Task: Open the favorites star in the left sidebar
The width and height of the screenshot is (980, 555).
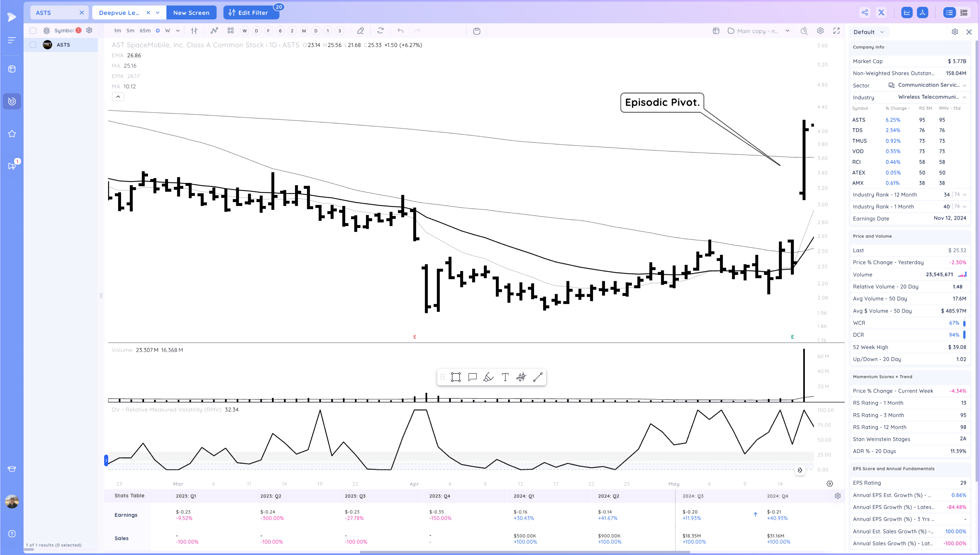Action: click(x=12, y=134)
